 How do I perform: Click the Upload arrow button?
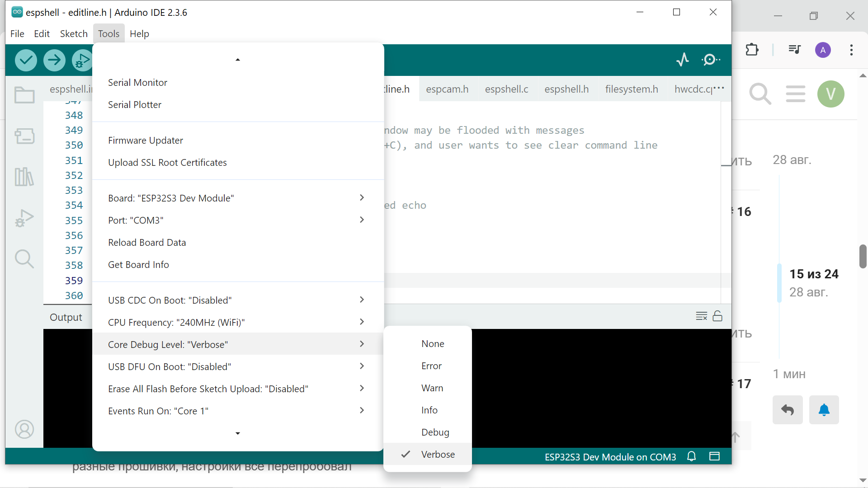pyautogui.click(x=54, y=60)
